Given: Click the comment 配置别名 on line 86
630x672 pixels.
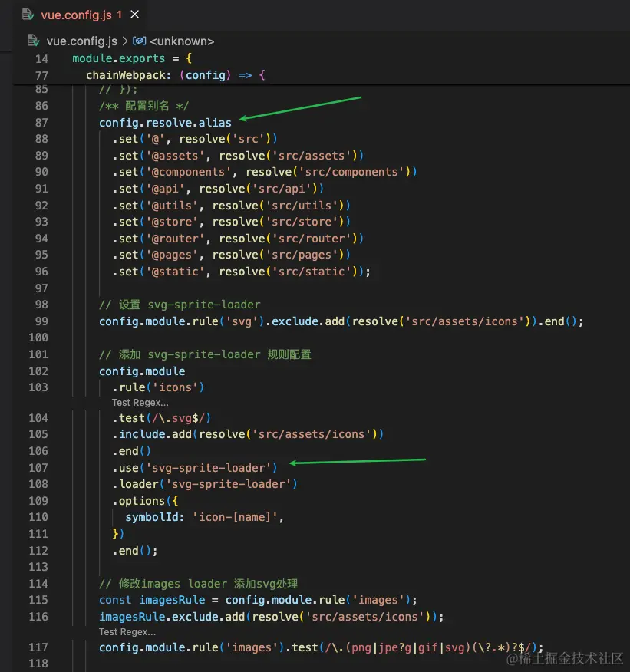Looking at the screenshot, I should 143,106.
